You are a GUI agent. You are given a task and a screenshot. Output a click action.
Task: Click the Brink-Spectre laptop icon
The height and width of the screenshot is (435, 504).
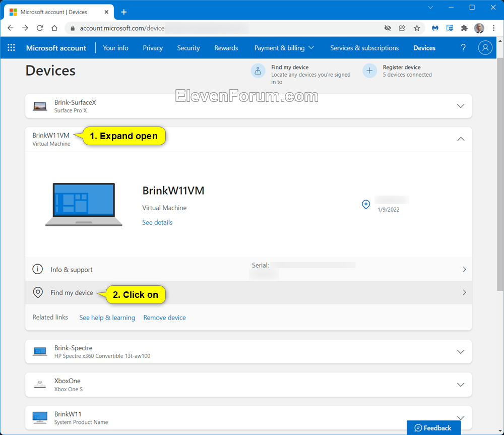[x=40, y=352]
